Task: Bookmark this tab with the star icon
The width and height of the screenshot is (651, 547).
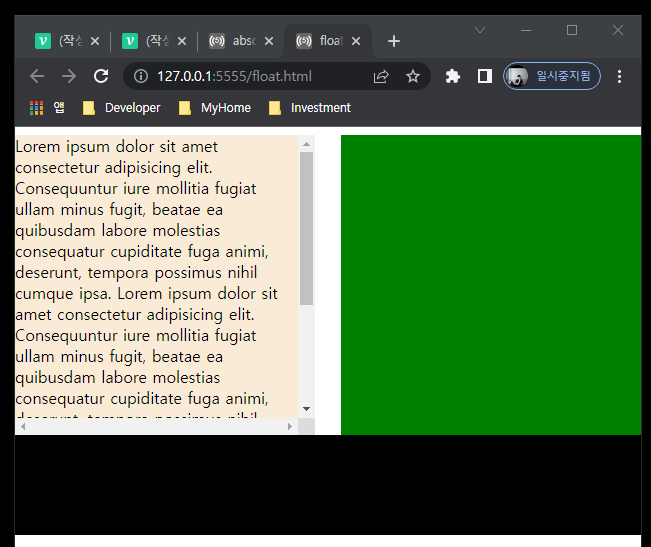Action: click(413, 76)
